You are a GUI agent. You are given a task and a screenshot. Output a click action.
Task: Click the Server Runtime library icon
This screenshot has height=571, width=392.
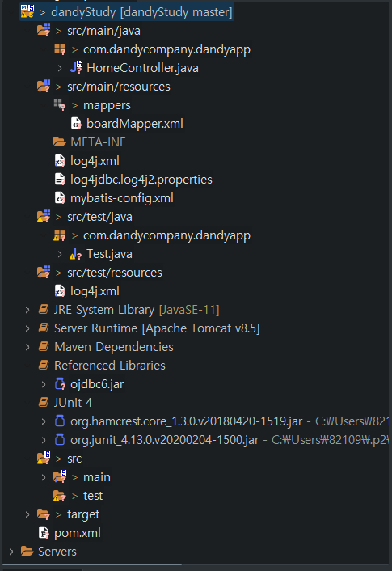(x=44, y=328)
